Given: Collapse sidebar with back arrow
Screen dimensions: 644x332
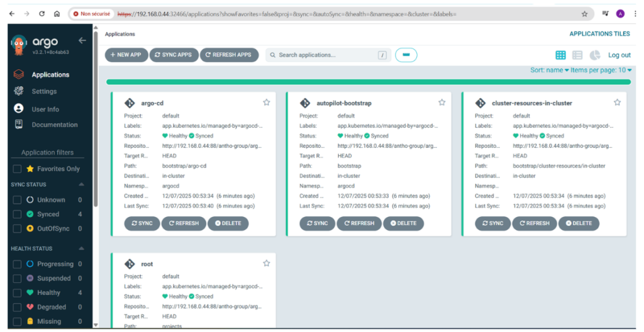Looking at the screenshot, I should 82,41.
